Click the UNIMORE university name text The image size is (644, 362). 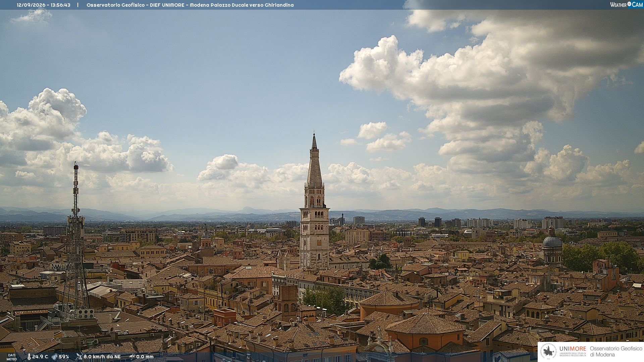(573, 349)
